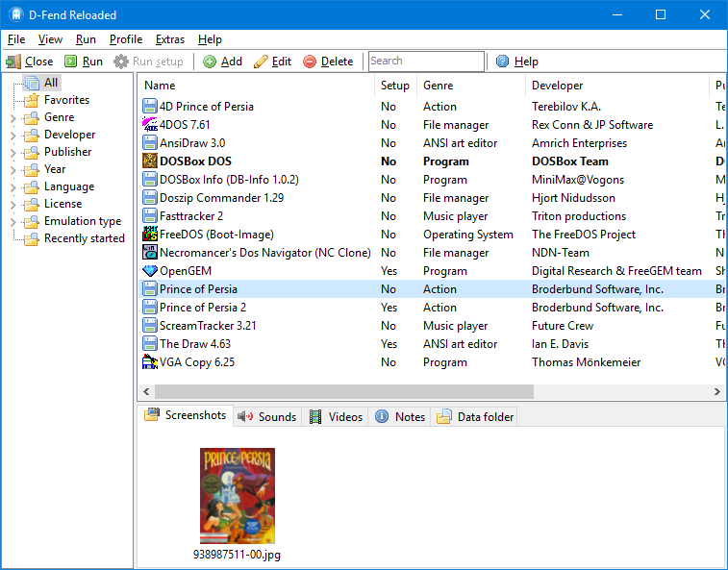728x570 pixels.
Task: Open the Prince of Persia screenshot thumbnail
Action: point(237,496)
